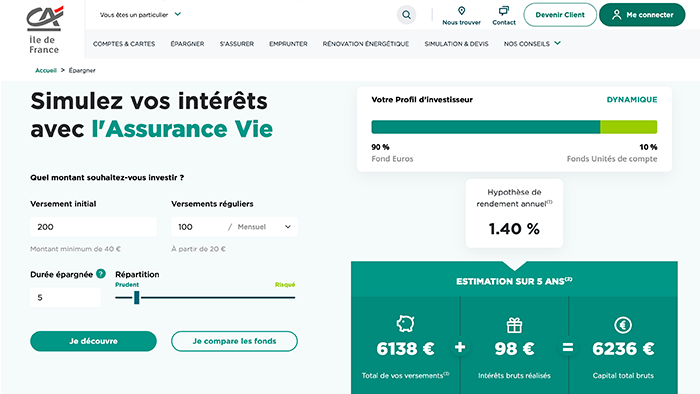Open the S'assurer menu

237,44
